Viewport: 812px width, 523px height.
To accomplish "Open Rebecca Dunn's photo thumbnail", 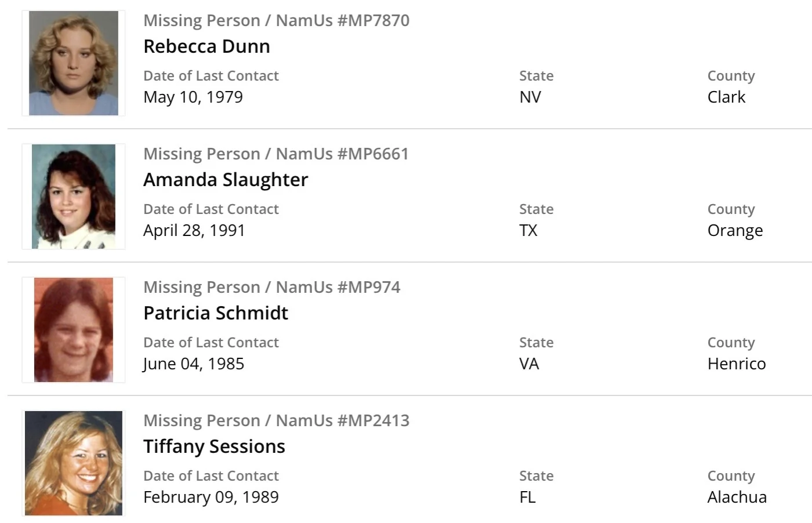I will [74, 63].
